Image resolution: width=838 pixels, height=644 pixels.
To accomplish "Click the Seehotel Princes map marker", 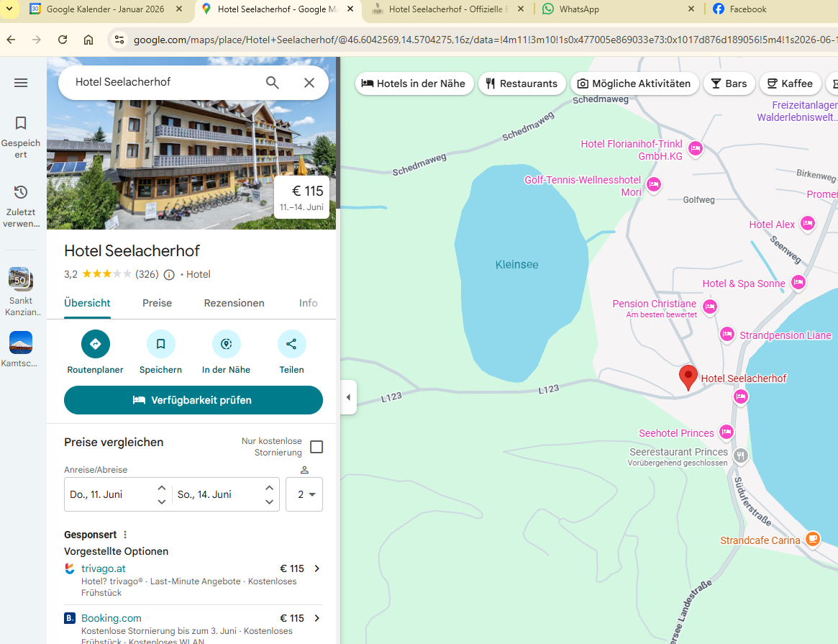I will 727,431.
